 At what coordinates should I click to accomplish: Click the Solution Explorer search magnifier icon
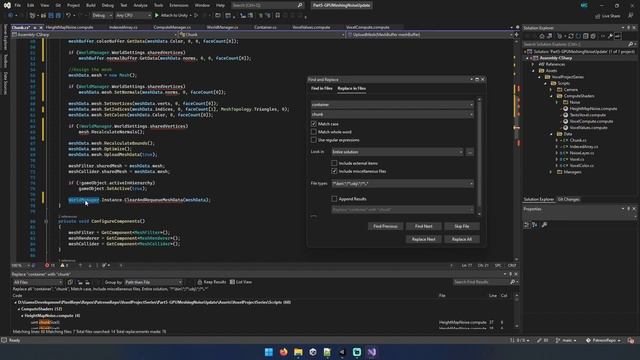point(630,44)
